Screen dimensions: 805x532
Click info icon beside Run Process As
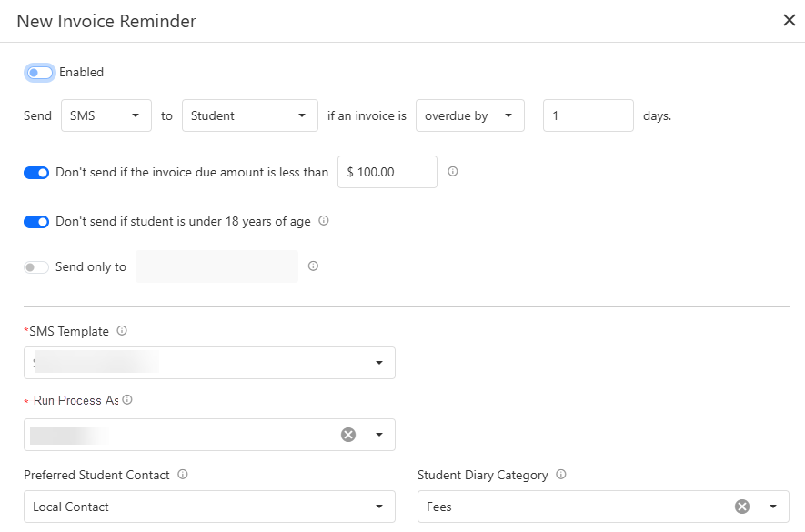[127, 400]
